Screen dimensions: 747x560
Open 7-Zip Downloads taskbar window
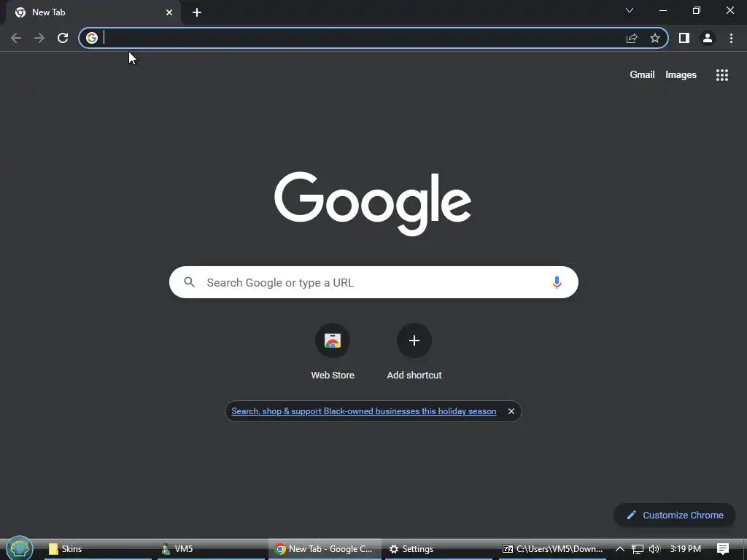(x=553, y=549)
